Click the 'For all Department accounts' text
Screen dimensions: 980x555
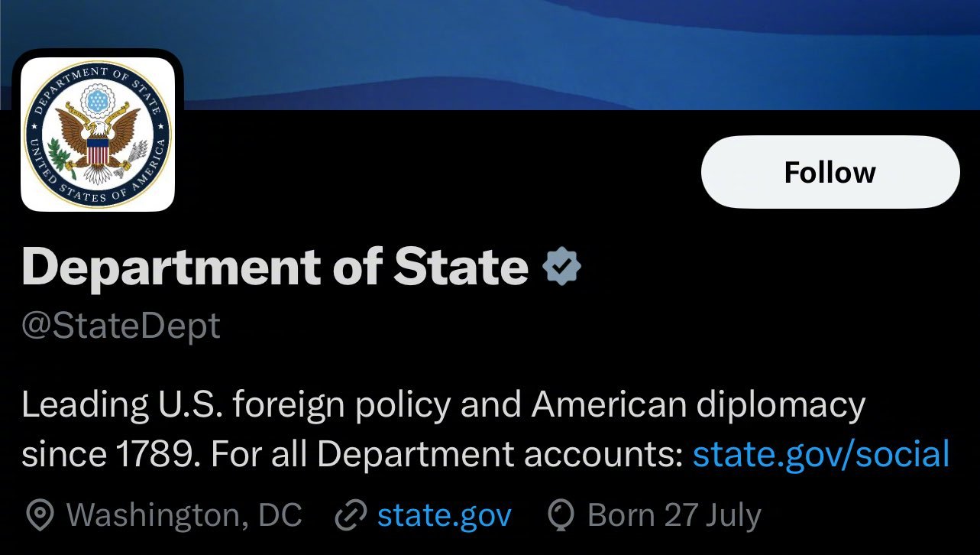point(445,454)
